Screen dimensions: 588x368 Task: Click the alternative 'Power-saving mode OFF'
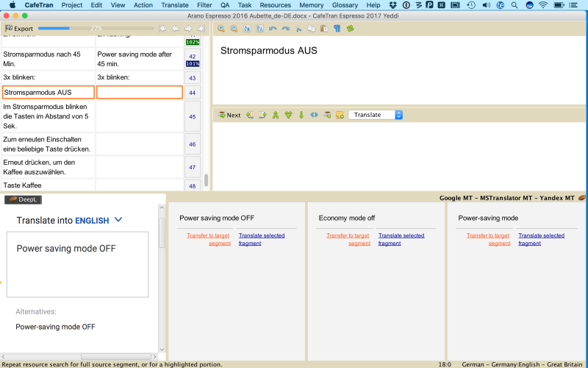[x=56, y=327]
